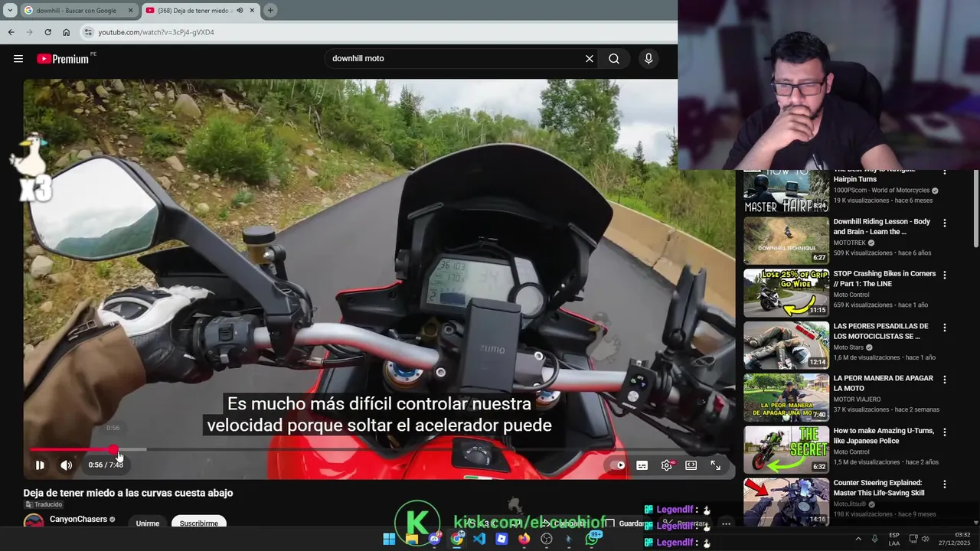This screenshot has width=980, height=551.
Task: Click the 'Traducido' translated label
Action: [x=43, y=504]
